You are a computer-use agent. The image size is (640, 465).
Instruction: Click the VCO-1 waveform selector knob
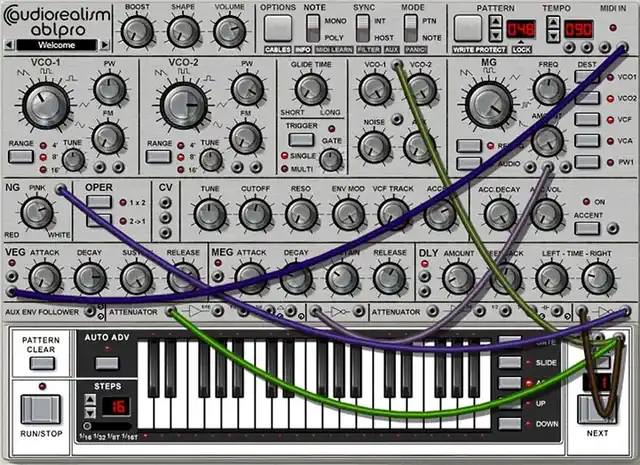tap(46, 105)
